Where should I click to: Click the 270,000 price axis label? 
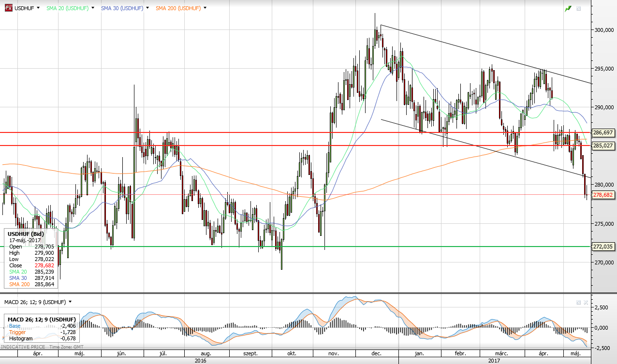603,262
